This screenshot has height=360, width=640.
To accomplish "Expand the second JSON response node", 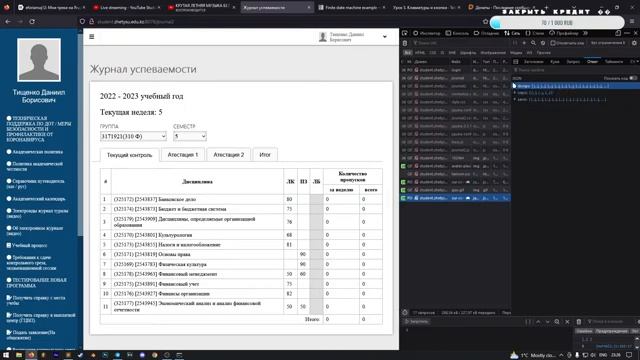I will pyautogui.click(x=515, y=93).
